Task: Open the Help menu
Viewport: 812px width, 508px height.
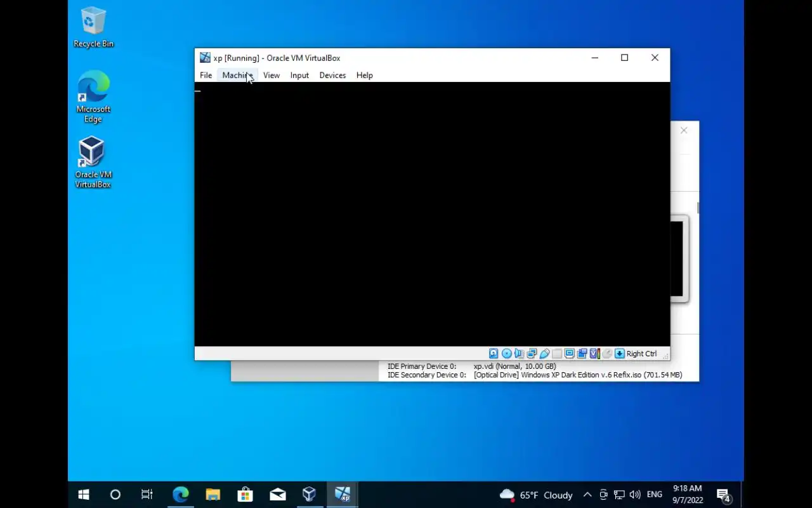Action: 364,75
